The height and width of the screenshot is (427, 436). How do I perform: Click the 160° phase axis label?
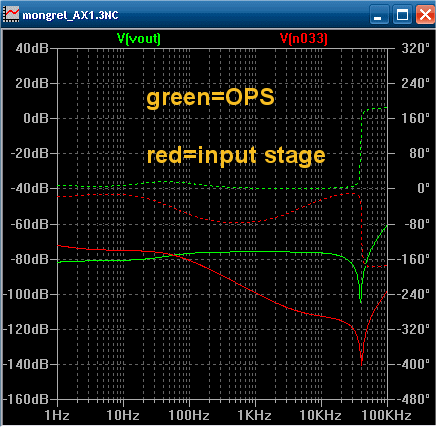click(x=415, y=118)
